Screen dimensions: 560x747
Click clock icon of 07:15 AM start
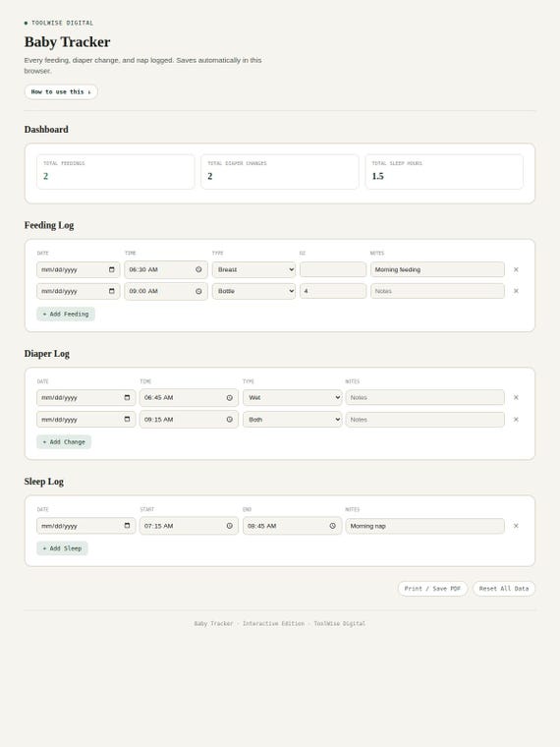[x=230, y=526]
